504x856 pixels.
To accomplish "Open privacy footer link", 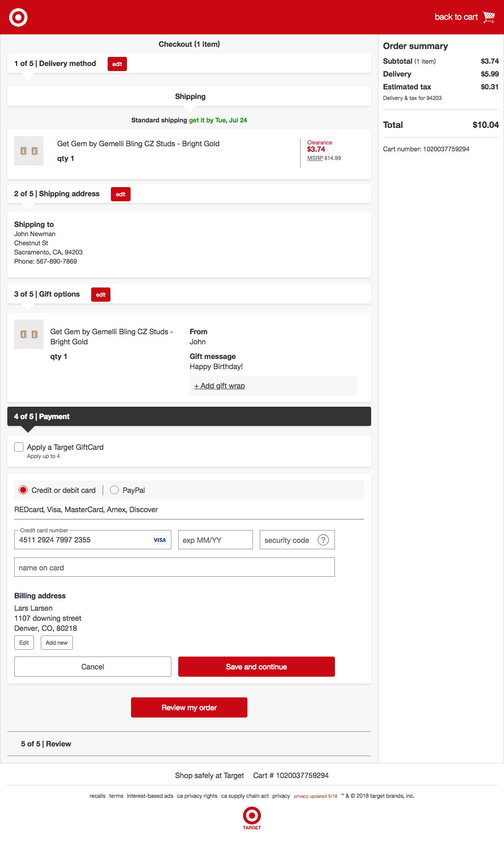I will (281, 796).
